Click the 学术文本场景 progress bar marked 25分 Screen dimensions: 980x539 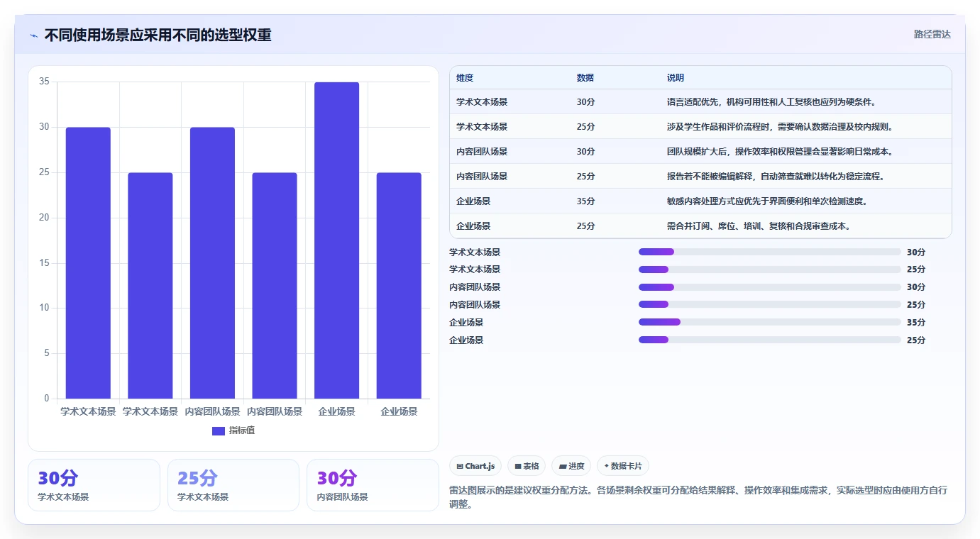[770, 269]
